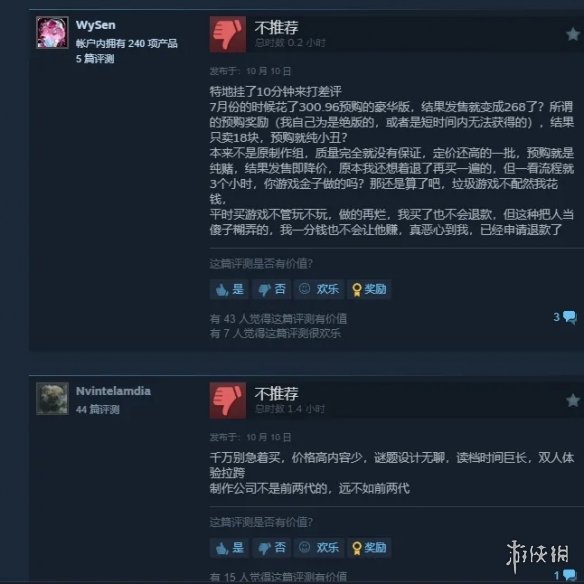This screenshot has width=584, height=584.
Task: Click WySen's 240 owned products link
Action: (x=127, y=44)
